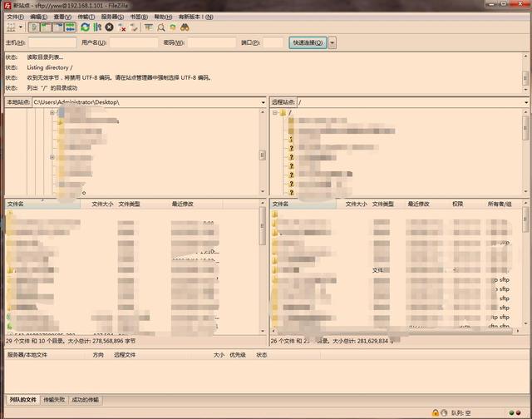
Task: Sort local files by 文件名 column
Action: coord(42,204)
